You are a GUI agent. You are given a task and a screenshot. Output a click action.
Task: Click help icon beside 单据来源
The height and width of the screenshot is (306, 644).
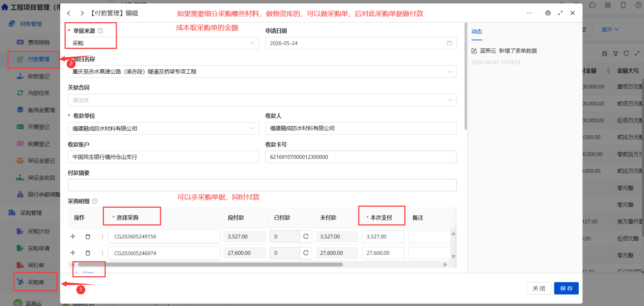(x=100, y=31)
